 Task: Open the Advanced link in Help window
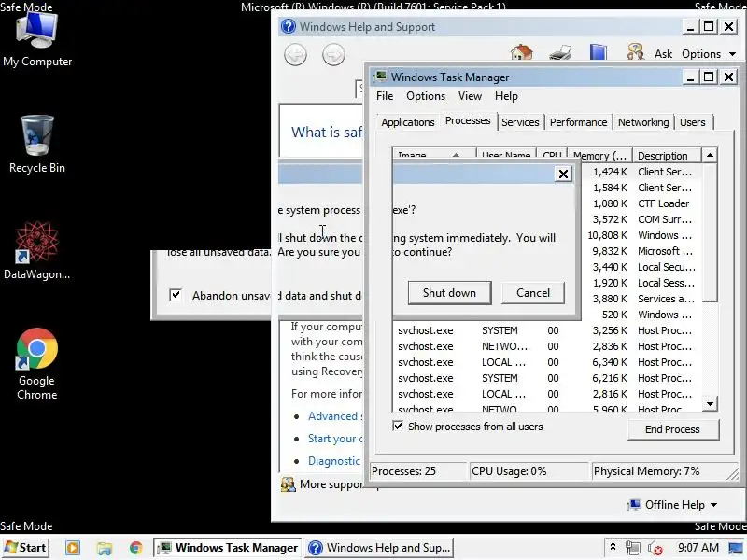pos(335,416)
